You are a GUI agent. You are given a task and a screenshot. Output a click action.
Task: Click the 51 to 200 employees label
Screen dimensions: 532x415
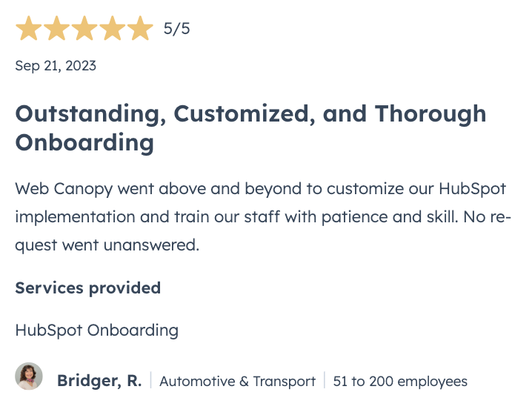pyautogui.click(x=400, y=382)
